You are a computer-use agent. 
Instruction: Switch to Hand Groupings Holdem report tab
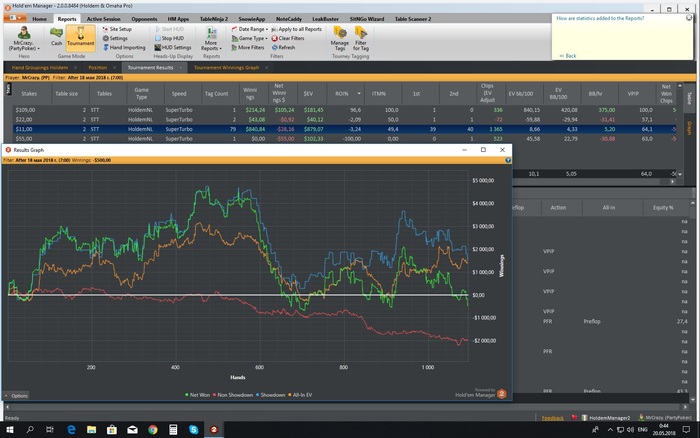coord(40,68)
